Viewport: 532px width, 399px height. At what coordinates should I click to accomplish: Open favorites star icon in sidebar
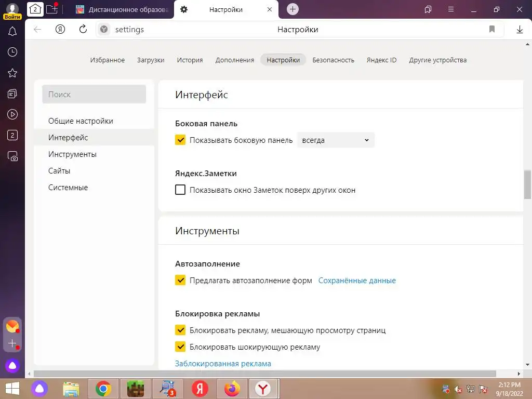(12, 73)
